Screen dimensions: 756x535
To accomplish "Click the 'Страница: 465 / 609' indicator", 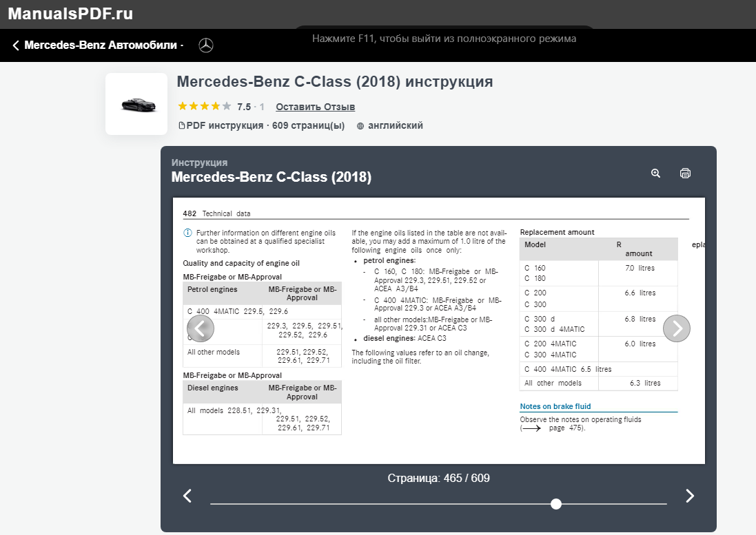I will pyautogui.click(x=439, y=478).
